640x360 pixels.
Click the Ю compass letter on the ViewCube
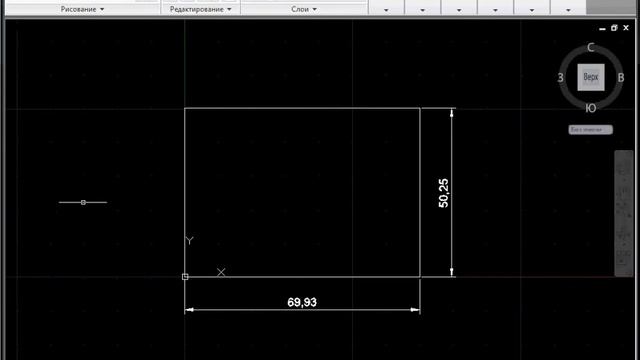[x=591, y=108]
